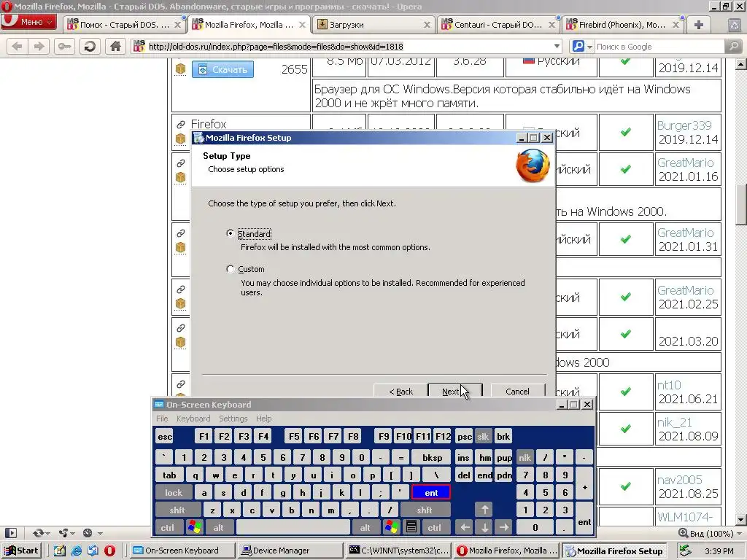
Task: Click left Windows logo key on keyboard
Action: 194,527
